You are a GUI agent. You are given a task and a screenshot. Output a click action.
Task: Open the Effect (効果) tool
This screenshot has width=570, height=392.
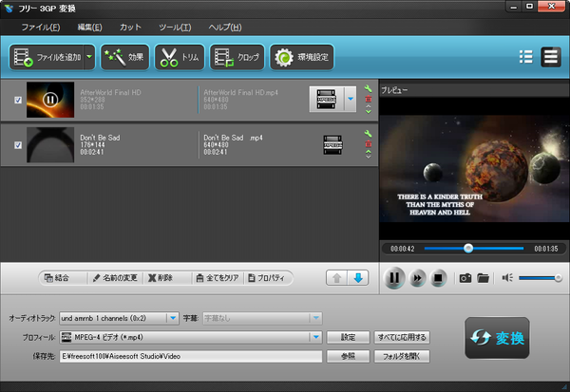point(124,57)
